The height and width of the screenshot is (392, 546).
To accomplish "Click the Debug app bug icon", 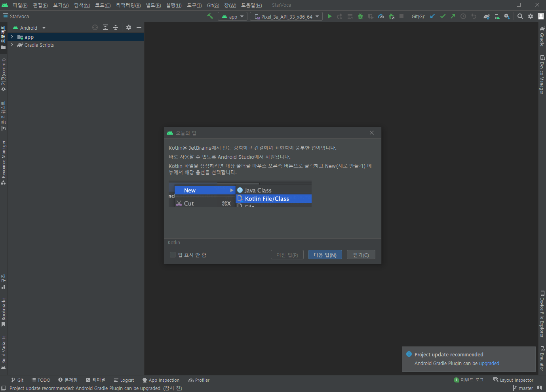I will (x=360, y=16).
